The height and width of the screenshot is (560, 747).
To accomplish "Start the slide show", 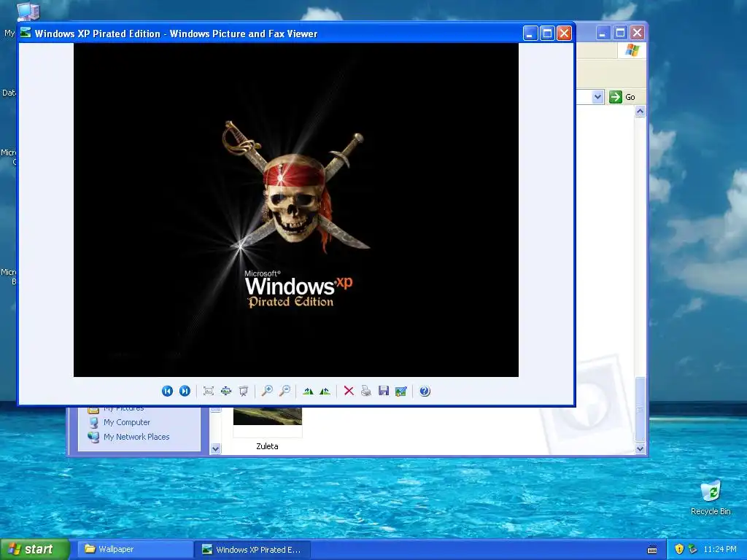I will [x=244, y=391].
